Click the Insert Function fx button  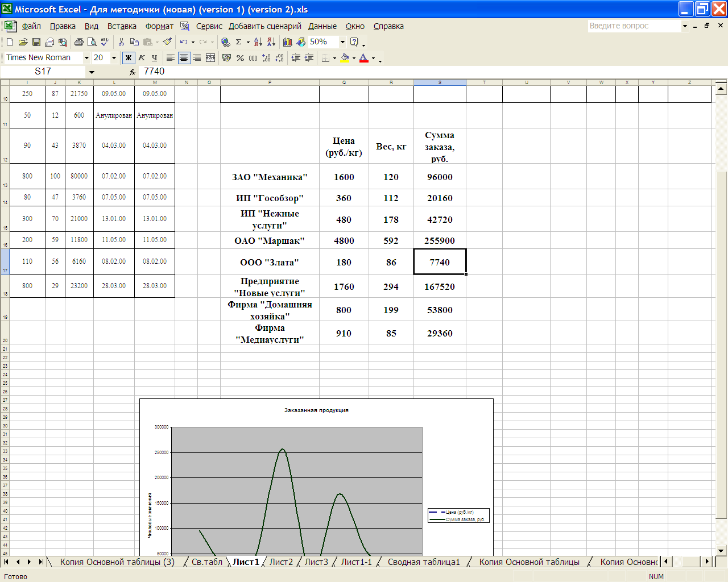pyautogui.click(x=133, y=72)
